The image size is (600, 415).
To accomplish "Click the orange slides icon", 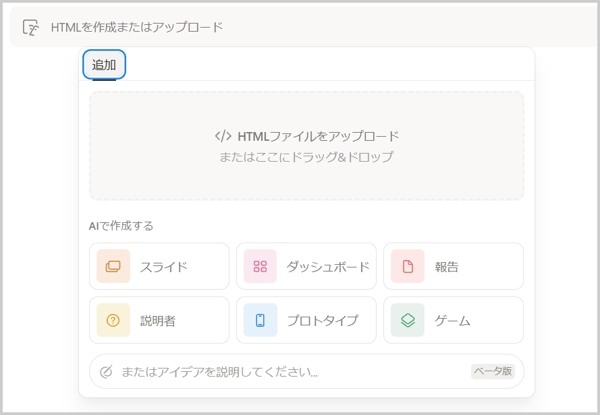I will tap(113, 266).
